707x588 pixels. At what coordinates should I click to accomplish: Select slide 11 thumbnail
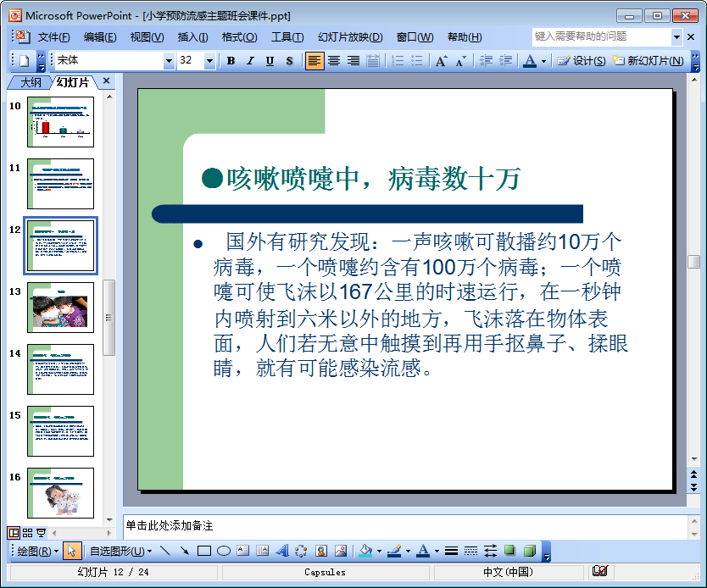(x=61, y=183)
